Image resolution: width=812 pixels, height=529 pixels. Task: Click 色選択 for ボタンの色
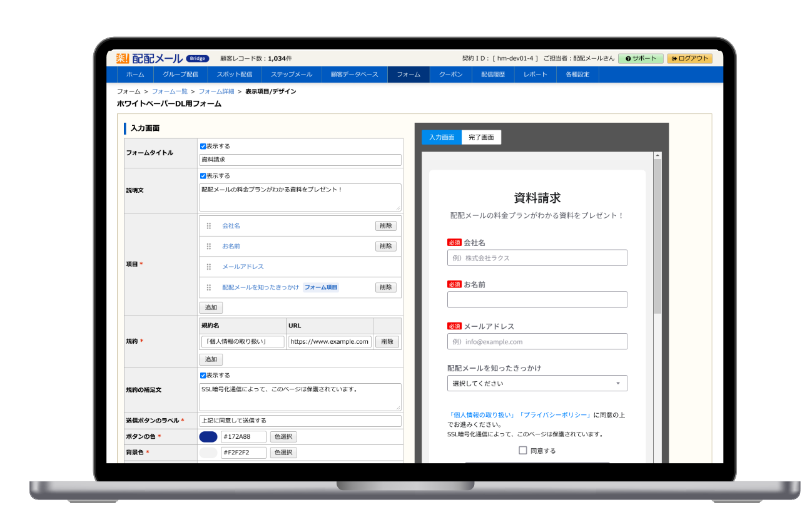tap(283, 437)
